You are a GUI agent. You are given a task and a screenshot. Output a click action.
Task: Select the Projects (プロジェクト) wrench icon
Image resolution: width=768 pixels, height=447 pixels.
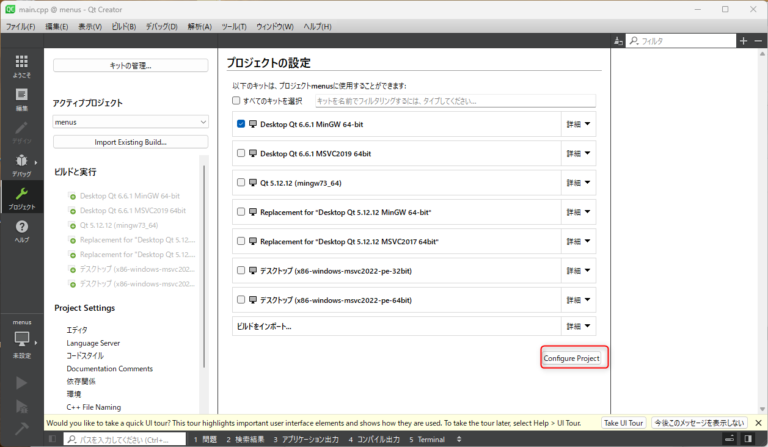[21, 197]
